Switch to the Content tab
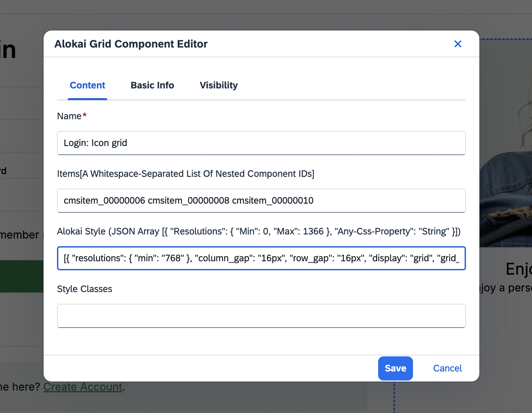 click(87, 85)
